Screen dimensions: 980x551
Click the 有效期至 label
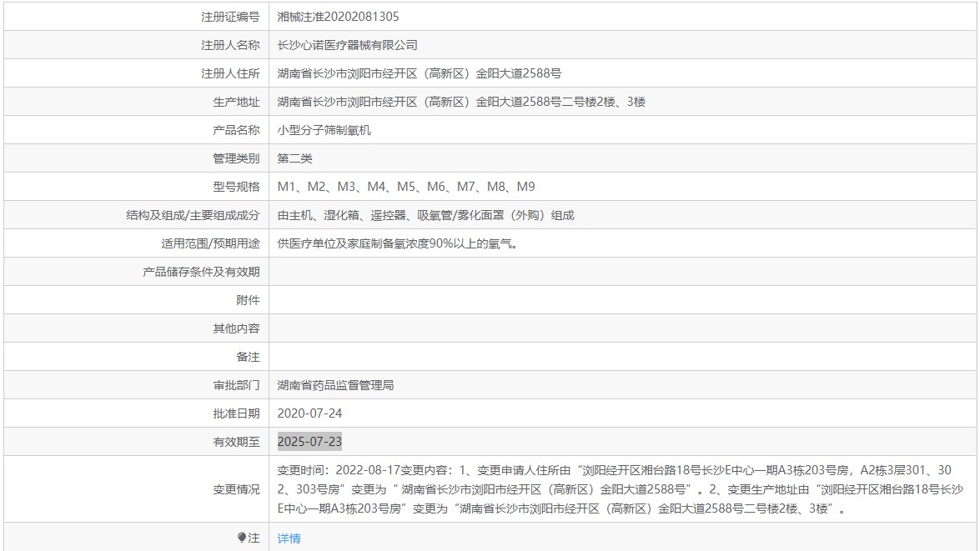(x=236, y=442)
